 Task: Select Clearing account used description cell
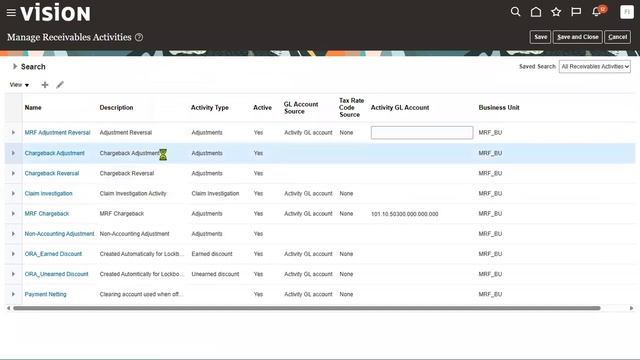pos(142,294)
